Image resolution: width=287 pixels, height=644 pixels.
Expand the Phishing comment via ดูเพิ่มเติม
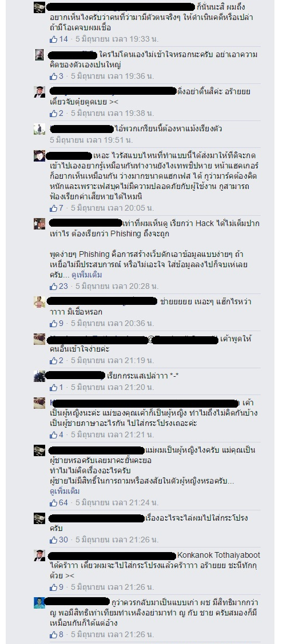(87, 275)
